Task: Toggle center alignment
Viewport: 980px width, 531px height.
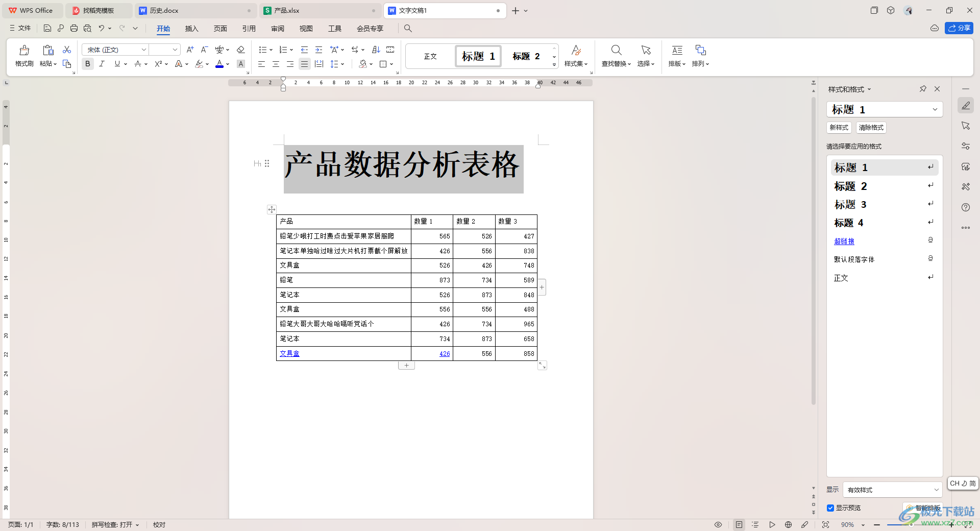Action: [276, 64]
